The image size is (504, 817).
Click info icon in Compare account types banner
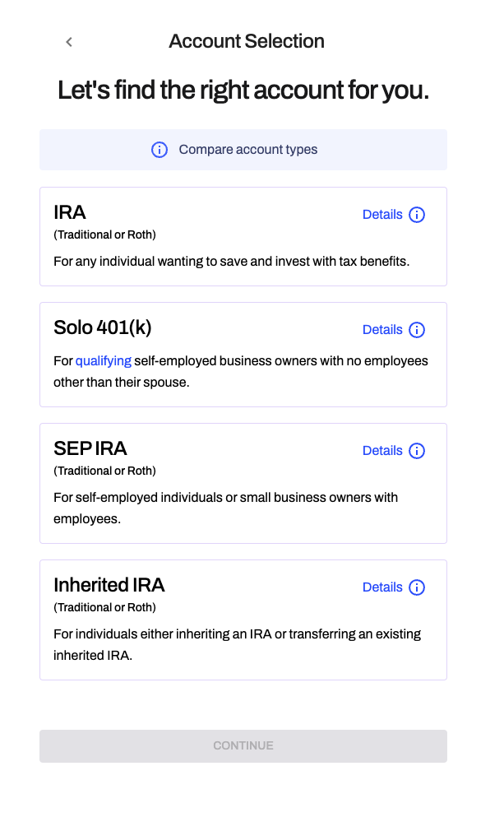coord(160,150)
